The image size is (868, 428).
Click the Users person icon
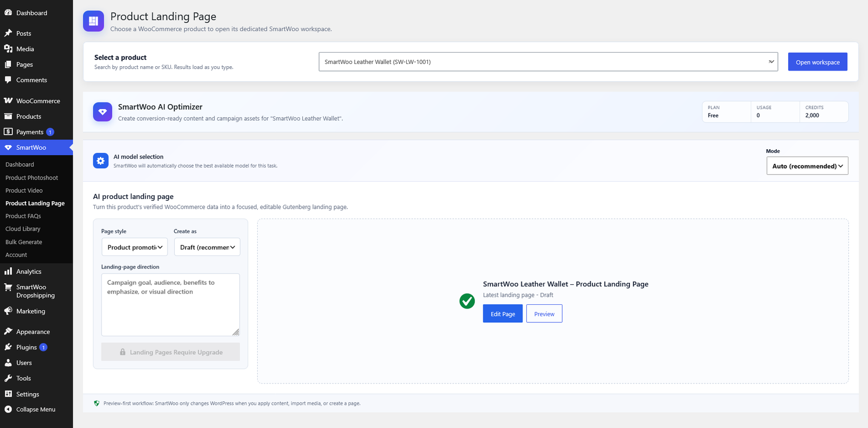pos(8,363)
